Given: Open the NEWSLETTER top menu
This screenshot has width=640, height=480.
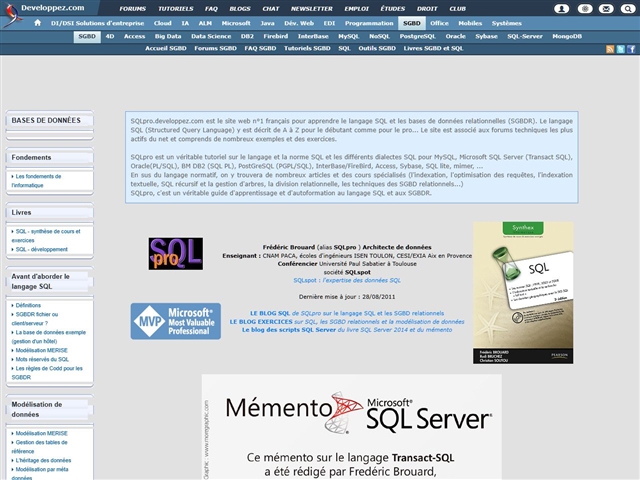Looking at the screenshot, I should tap(311, 9).
